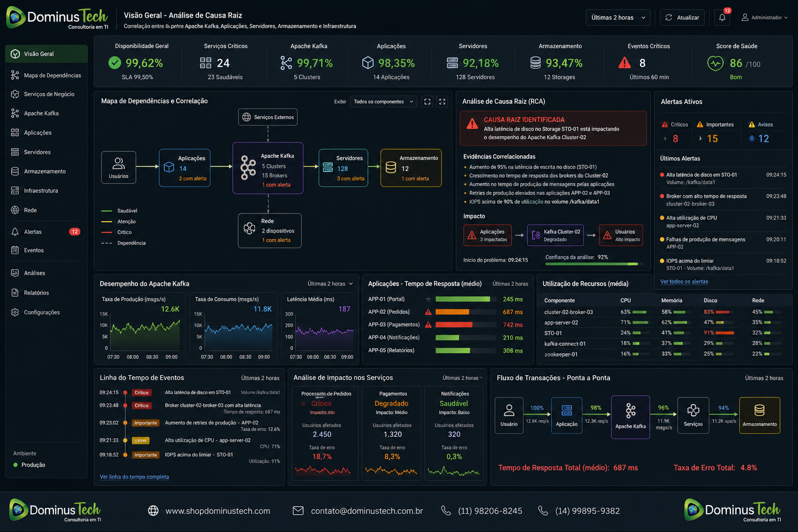Select the Usuários node in dependency map
The height and width of the screenshot is (532, 798).
(119, 167)
